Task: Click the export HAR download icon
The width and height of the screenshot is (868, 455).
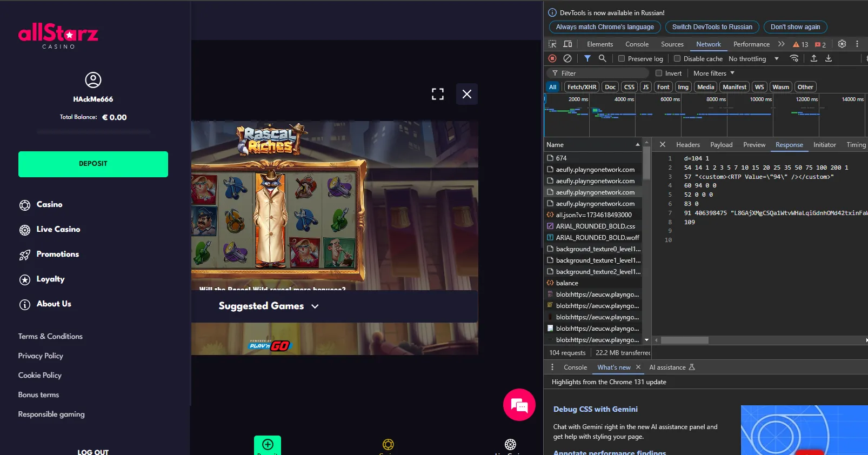Action: (x=829, y=58)
